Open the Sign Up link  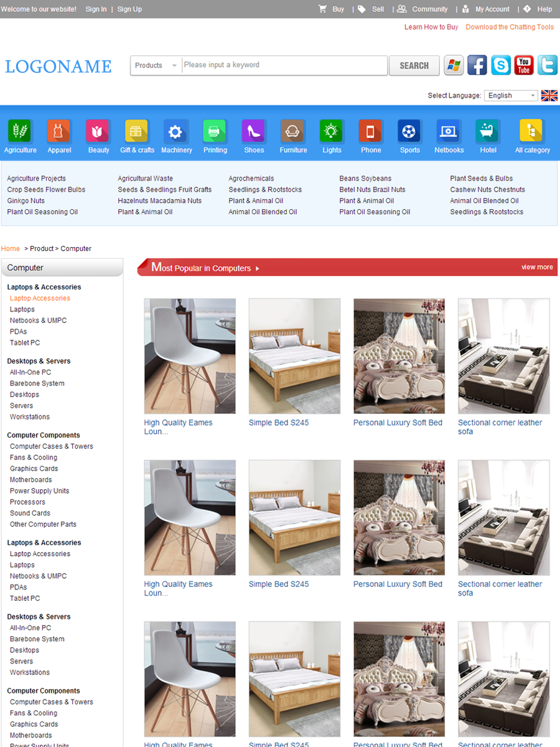pyautogui.click(x=129, y=9)
